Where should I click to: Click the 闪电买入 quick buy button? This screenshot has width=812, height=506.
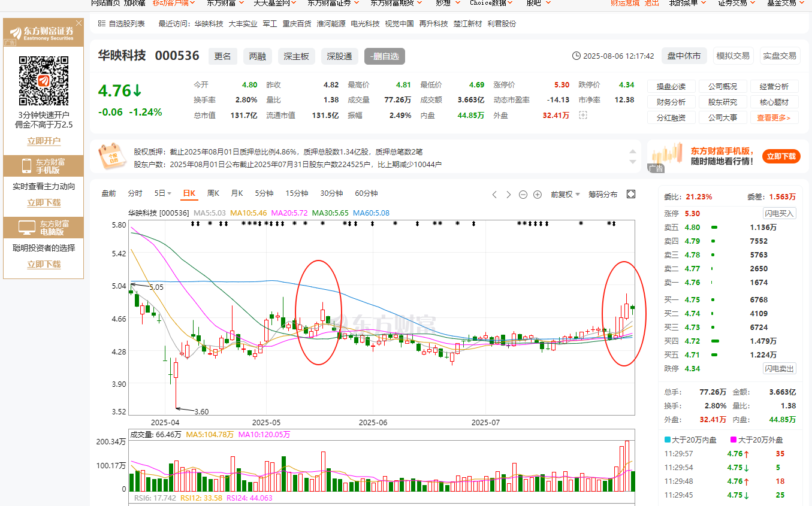point(779,213)
